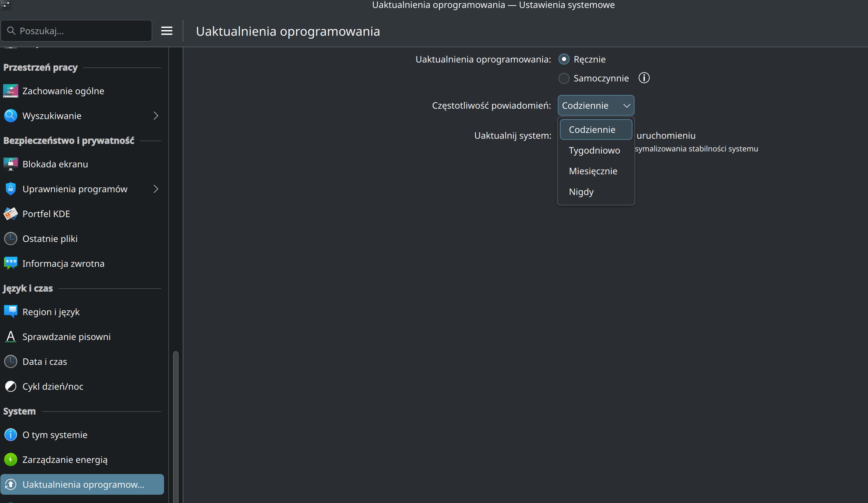Expand the Wyszukiwanie submenu chevron

point(156,116)
